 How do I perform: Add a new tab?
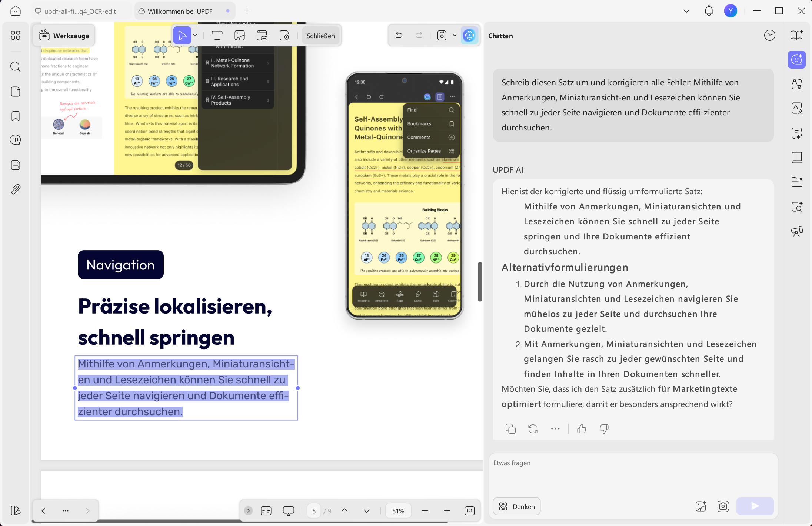(x=247, y=11)
